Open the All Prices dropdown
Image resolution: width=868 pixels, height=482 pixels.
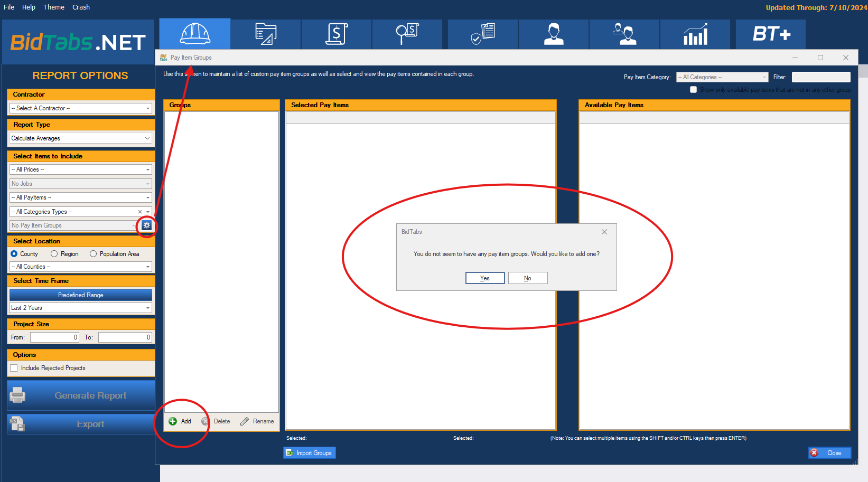pyautogui.click(x=81, y=169)
